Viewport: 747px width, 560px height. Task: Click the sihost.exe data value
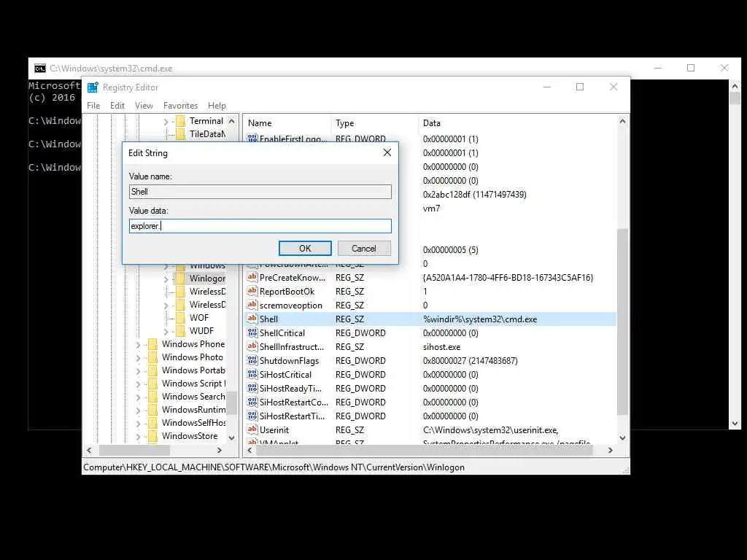(x=441, y=346)
